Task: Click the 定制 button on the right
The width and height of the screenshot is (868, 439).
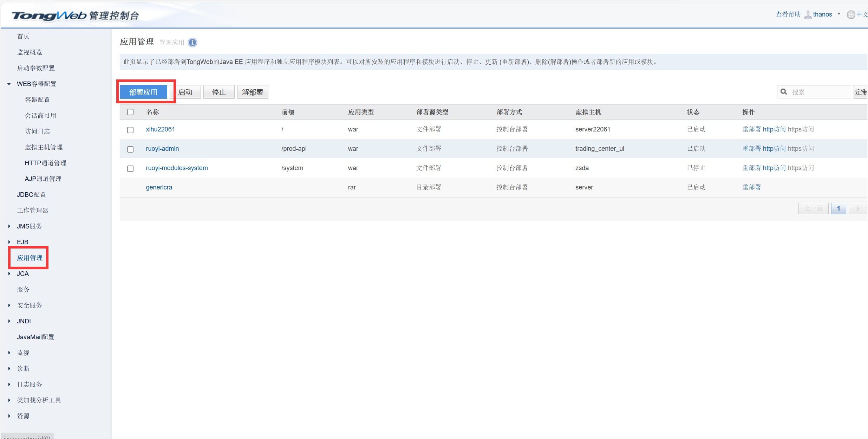Action: 861,91
